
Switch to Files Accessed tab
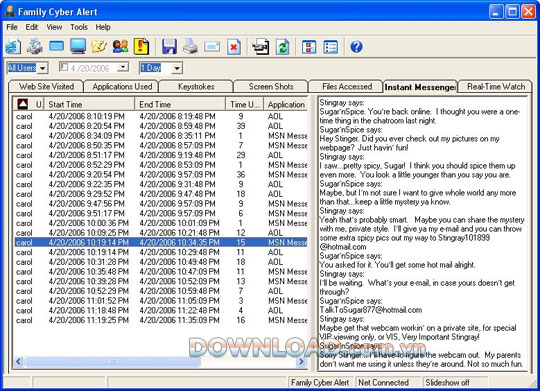[x=347, y=86]
